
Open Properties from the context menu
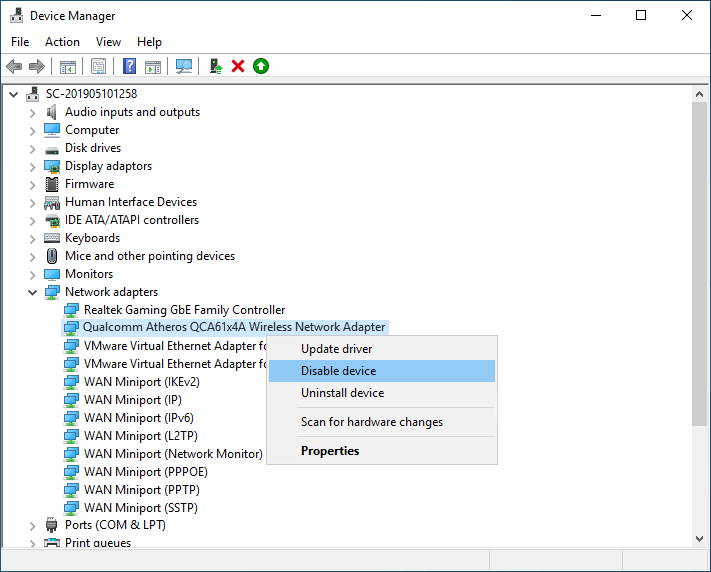pyautogui.click(x=382, y=451)
